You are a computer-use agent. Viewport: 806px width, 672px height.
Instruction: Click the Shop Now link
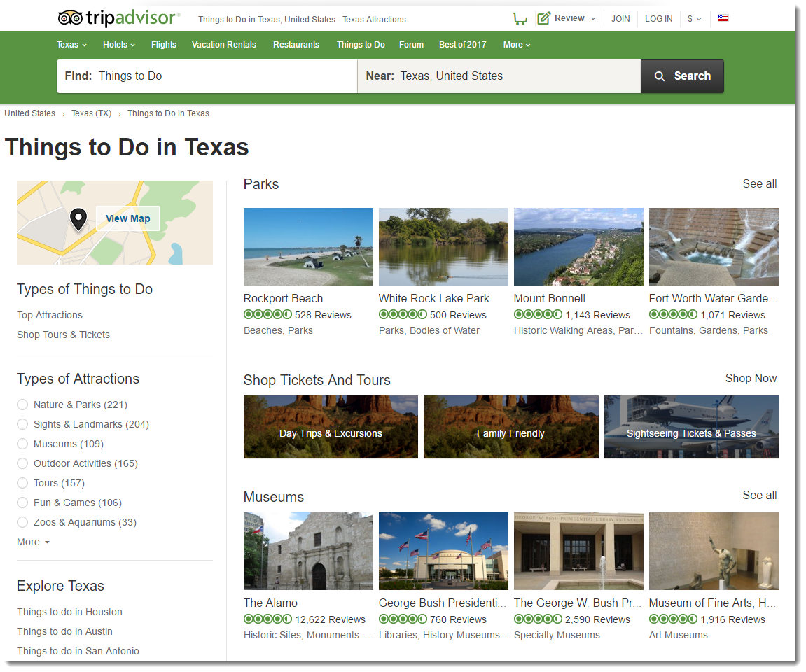(x=751, y=378)
